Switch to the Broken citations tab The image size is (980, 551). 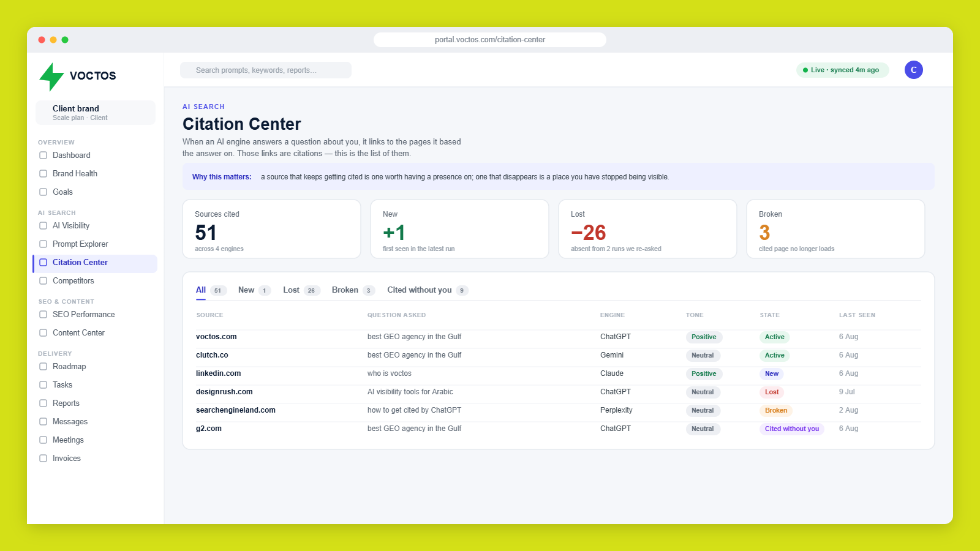pyautogui.click(x=353, y=290)
